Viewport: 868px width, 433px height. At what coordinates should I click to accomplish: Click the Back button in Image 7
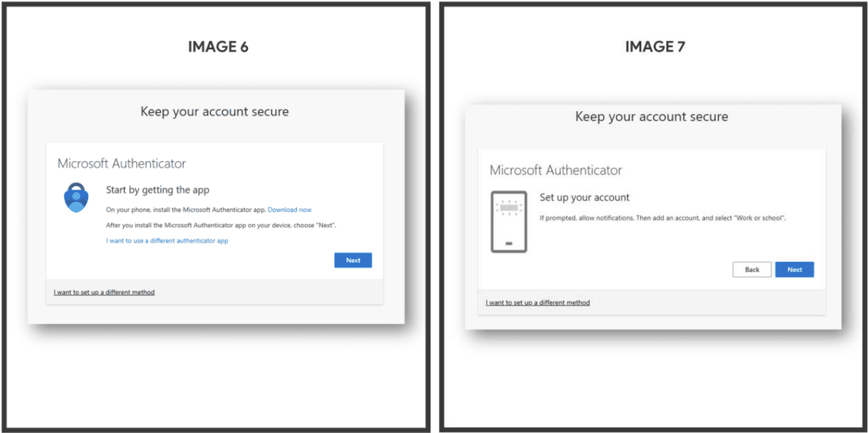point(752,270)
